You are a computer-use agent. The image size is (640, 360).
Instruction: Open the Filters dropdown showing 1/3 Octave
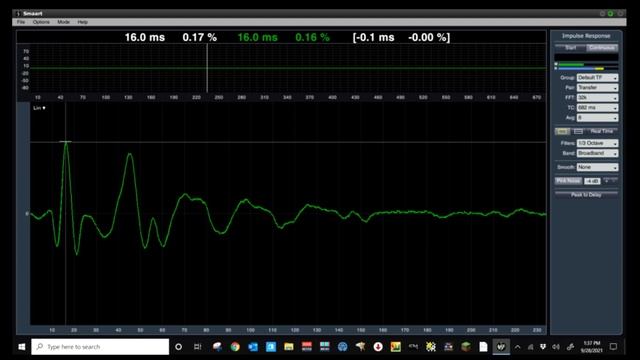pos(597,143)
